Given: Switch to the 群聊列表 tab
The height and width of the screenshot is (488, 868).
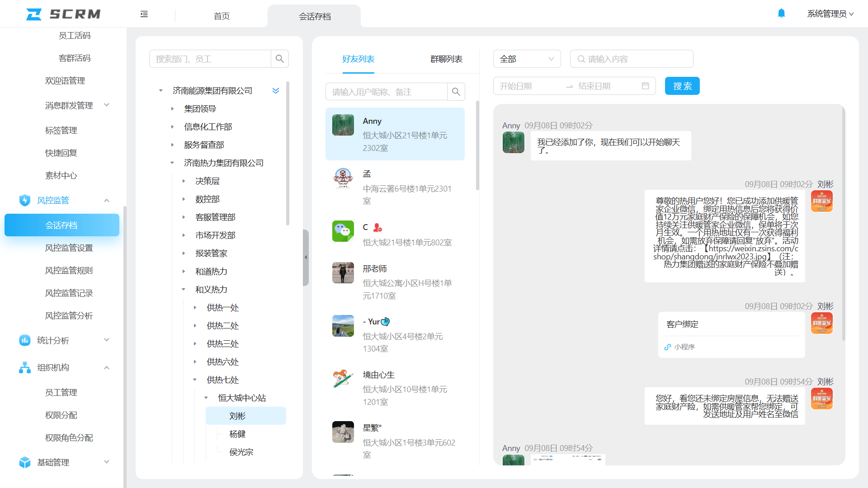Looking at the screenshot, I should 446,59.
